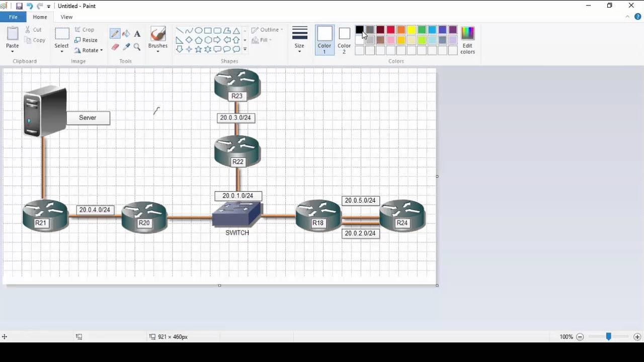Open the shape Fill dropdown
This screenshot has height=362, width=644.
[262, 40]
